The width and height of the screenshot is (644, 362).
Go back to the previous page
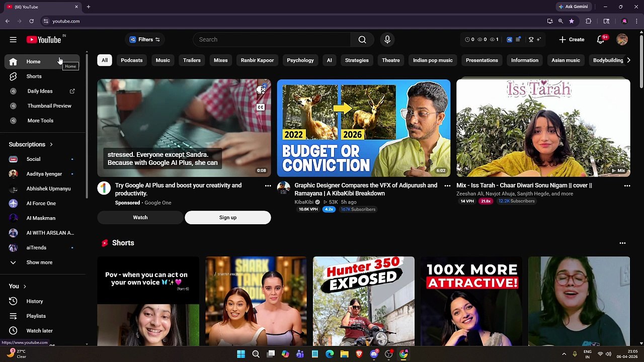point(8,21)
